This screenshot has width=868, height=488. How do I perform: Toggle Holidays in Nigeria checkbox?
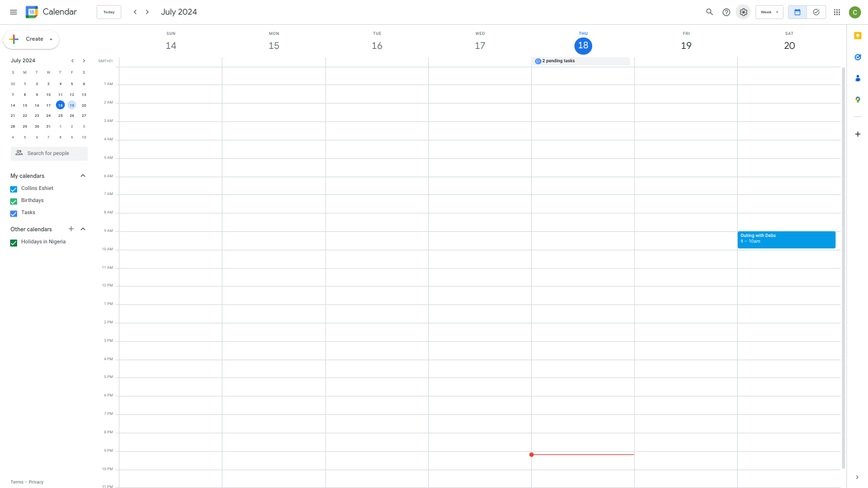tap(14, 243)
